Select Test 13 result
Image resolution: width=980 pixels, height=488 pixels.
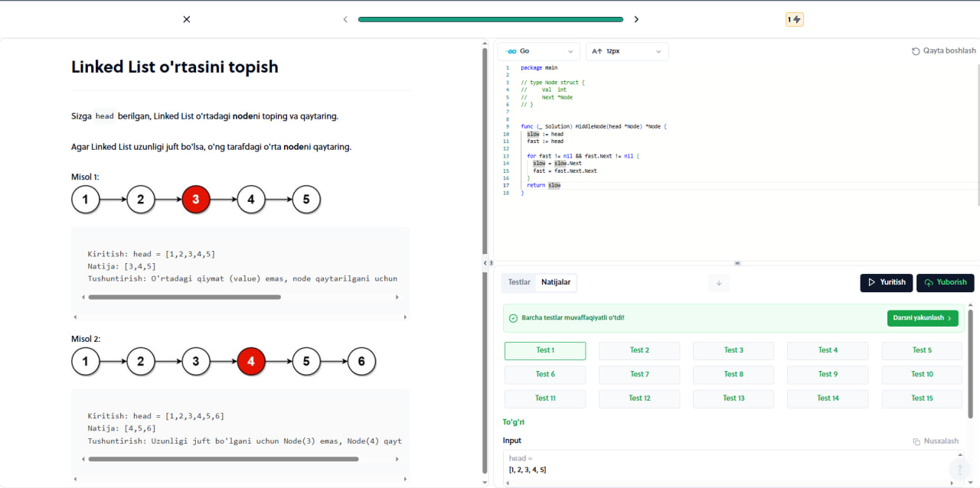click(x=733, y=399)
